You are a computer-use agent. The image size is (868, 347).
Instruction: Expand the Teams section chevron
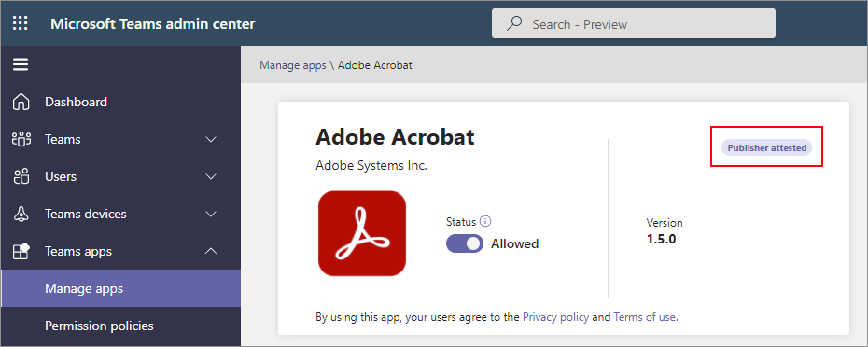coord(211,140)
